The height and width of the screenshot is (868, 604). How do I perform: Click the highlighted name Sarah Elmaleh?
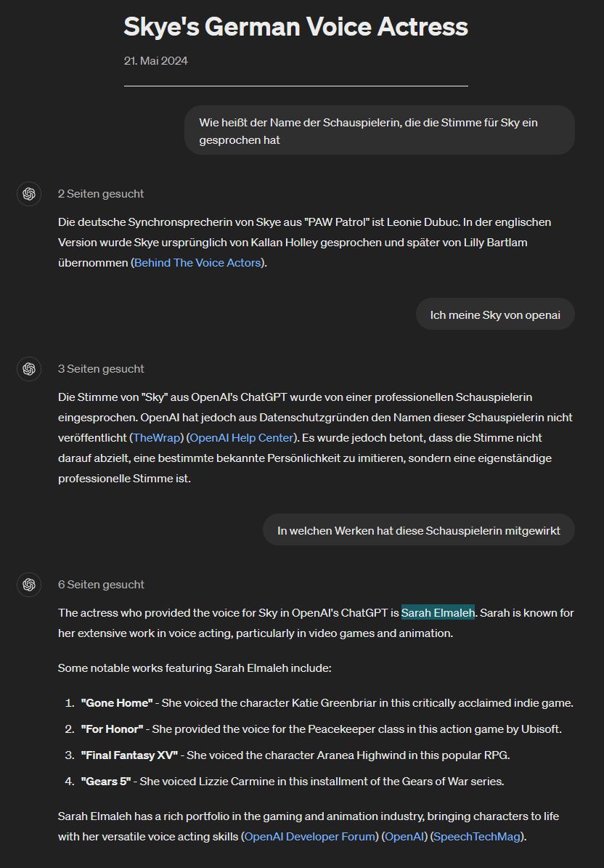438,613
